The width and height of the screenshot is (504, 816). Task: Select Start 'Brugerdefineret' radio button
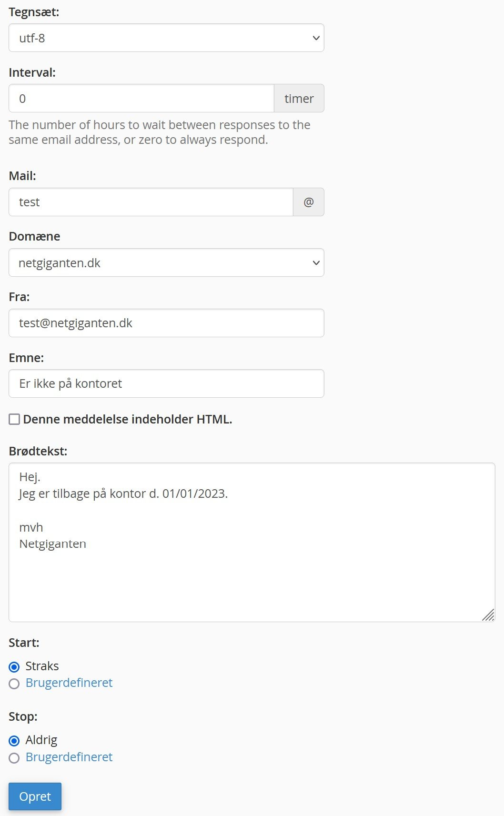(14, 684)
